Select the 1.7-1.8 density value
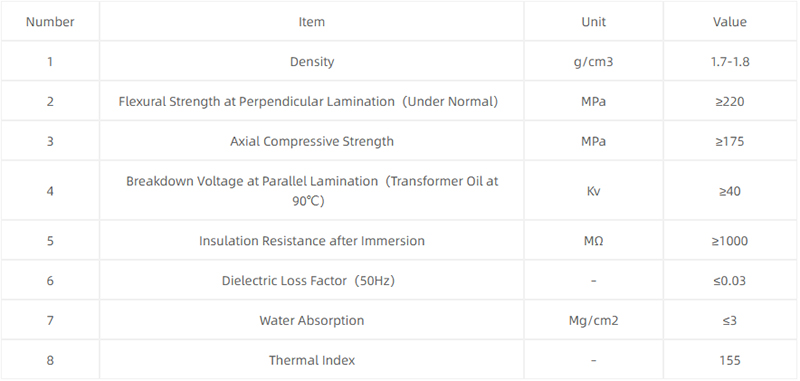 pos(730,61)
